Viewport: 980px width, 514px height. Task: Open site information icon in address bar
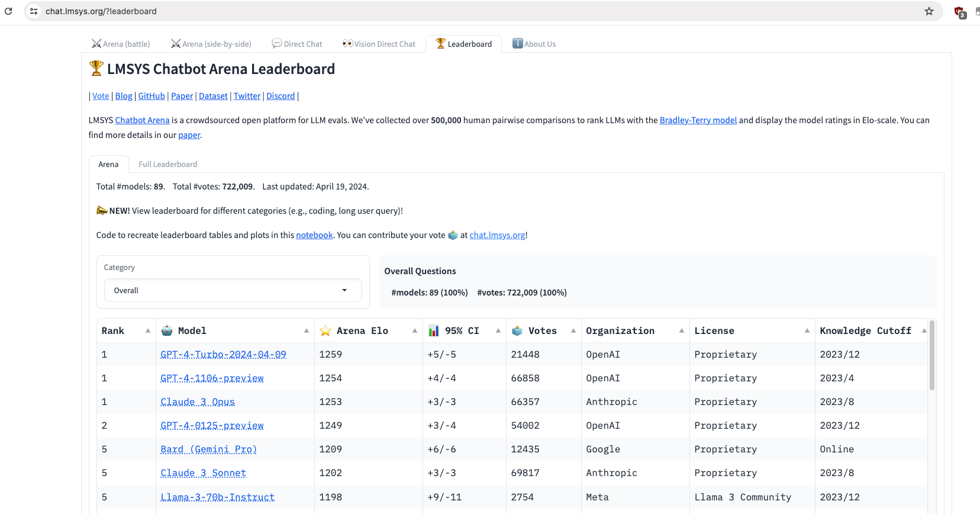pos(34,11)
